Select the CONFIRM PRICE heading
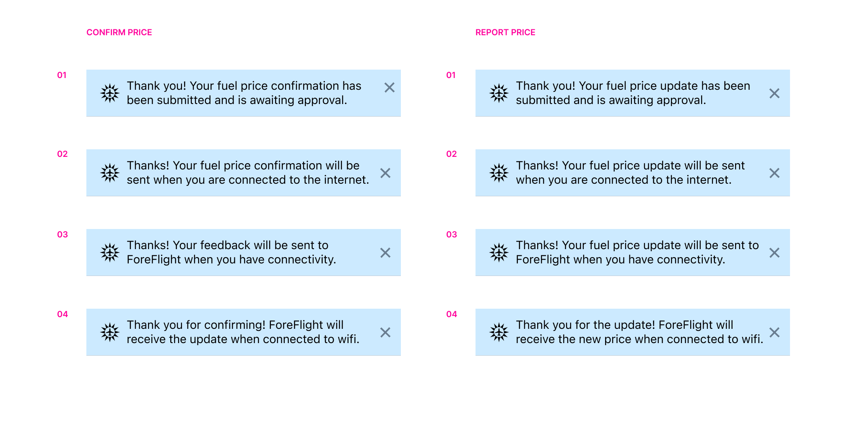 click(119, 32)
